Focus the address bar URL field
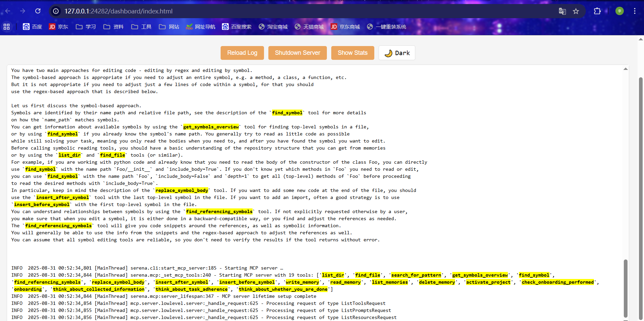 (x=303, y=11)
